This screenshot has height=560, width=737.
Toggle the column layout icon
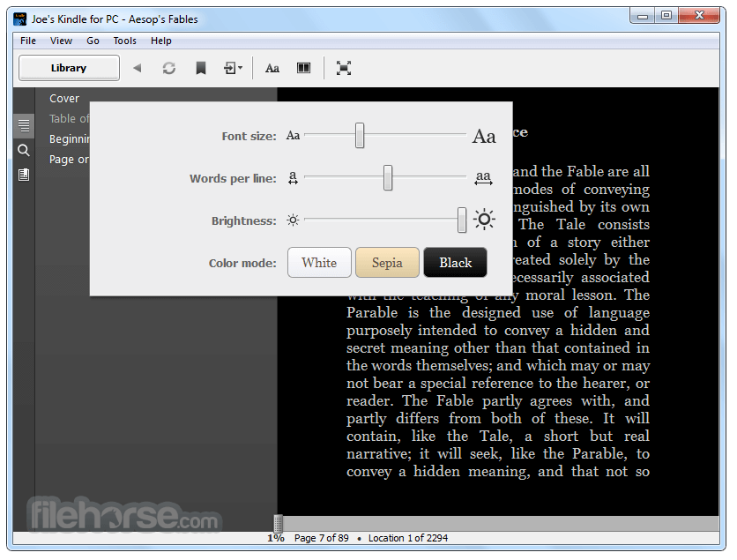coord(303,68)
